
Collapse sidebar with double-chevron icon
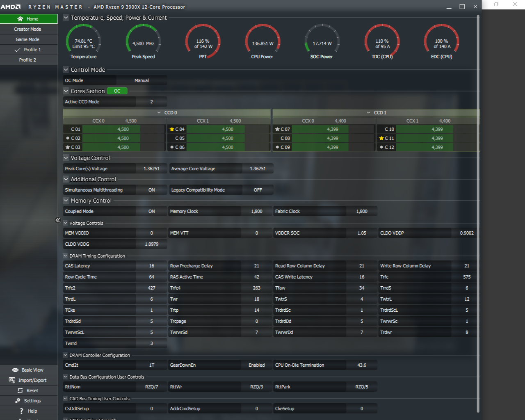pyautogui.click(x=58, y=220)
